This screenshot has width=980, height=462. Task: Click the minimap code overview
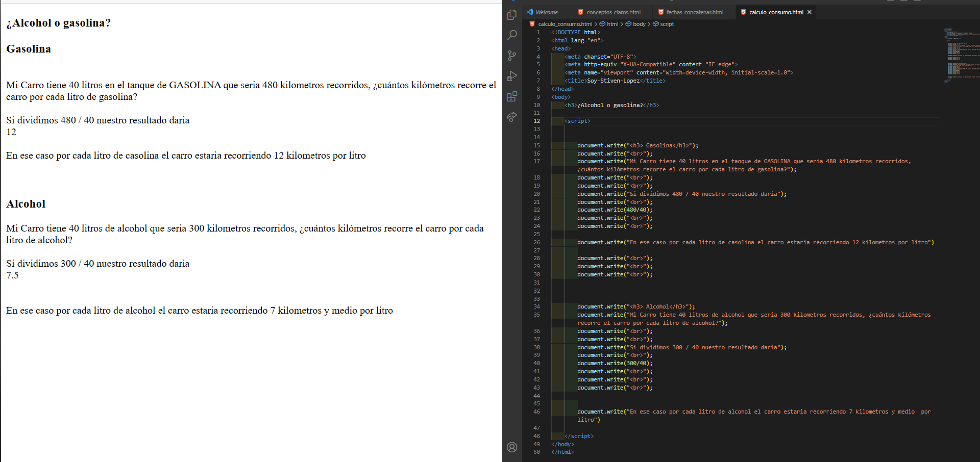961,55
